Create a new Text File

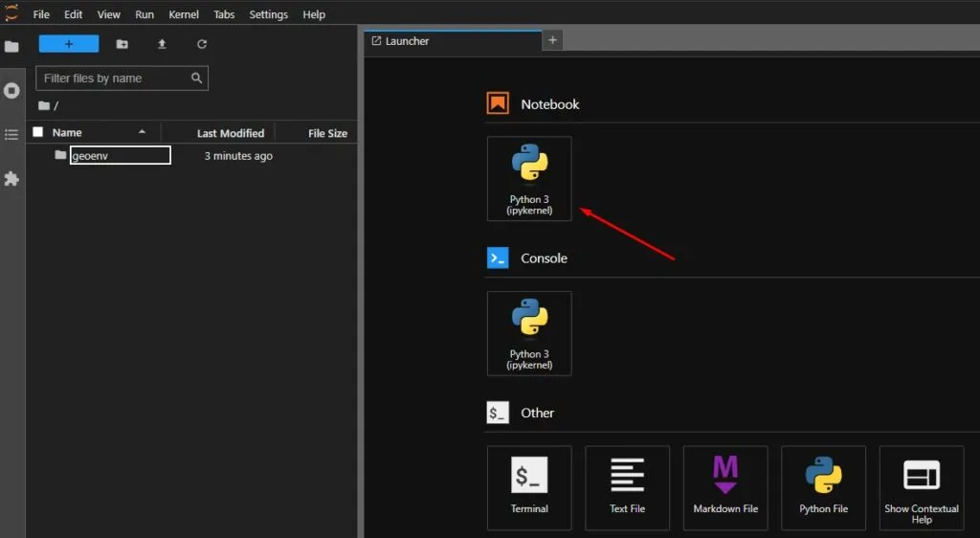click(x=628, y=488)
